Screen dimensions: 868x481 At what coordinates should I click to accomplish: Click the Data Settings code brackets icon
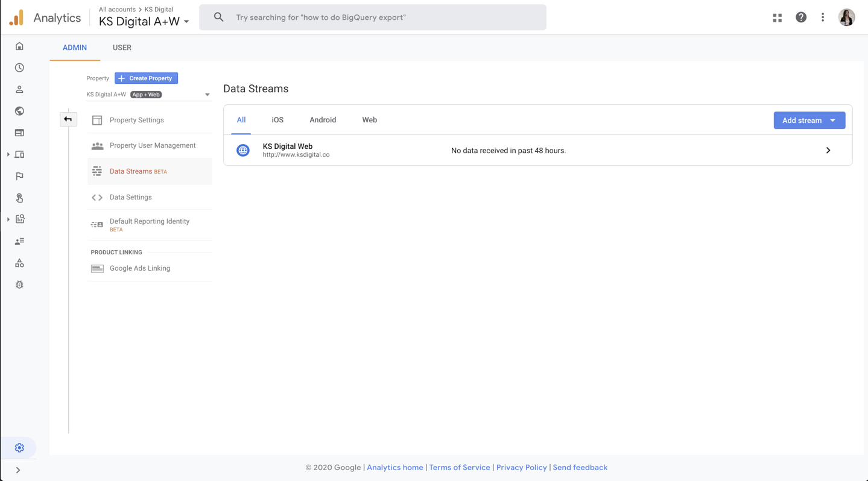tap(97, 197)
